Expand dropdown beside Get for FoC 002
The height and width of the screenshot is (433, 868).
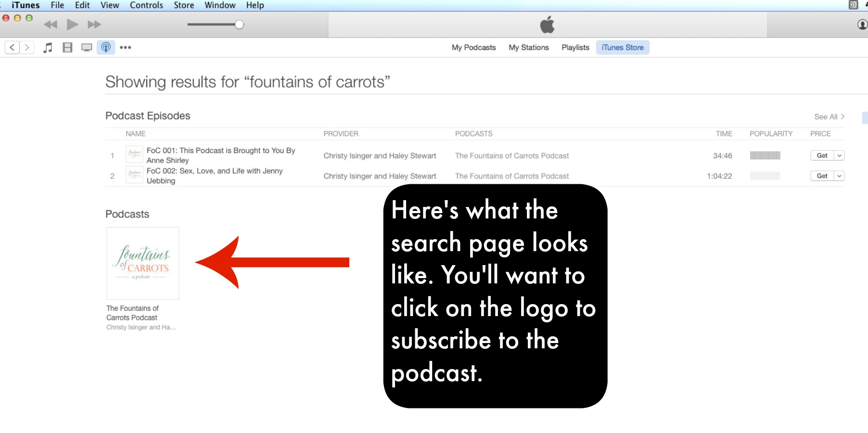coord(839,176)
